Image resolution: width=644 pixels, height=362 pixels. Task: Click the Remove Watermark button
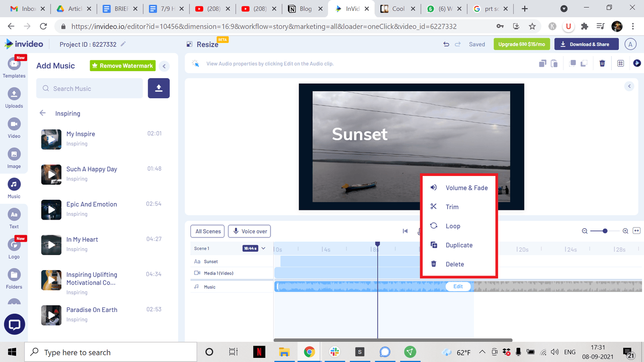click(x=122, y=66)
